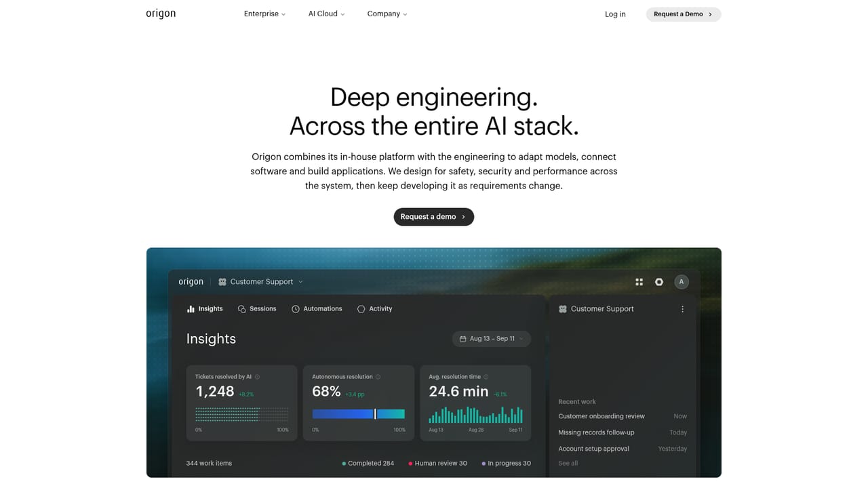The height and width of the screenshot is (488, 868).
Task: Click the dotted Tickets resolved by AI progress meter
Action: coord(241,414)
